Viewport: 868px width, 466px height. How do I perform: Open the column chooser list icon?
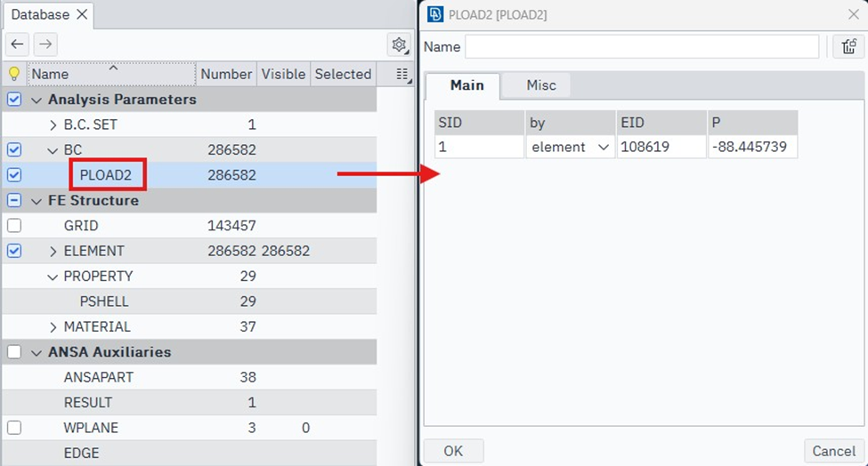tap(403, 74)
